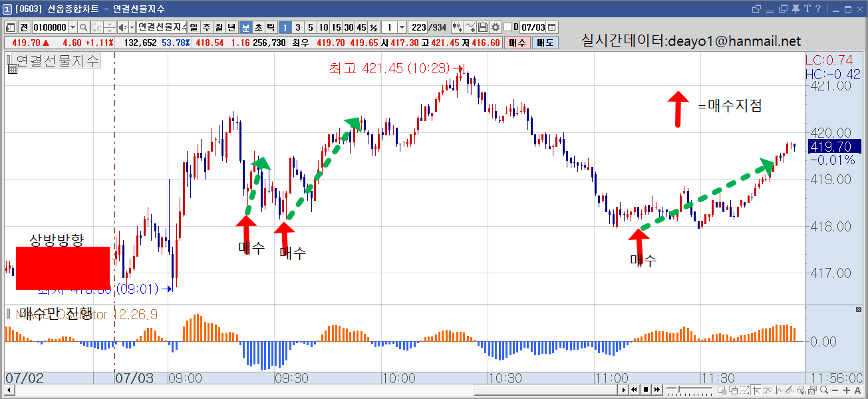Screen dimensions: 868x399
Task: Click the letter A icon in bottom toolbar
Action: (857, 390)
